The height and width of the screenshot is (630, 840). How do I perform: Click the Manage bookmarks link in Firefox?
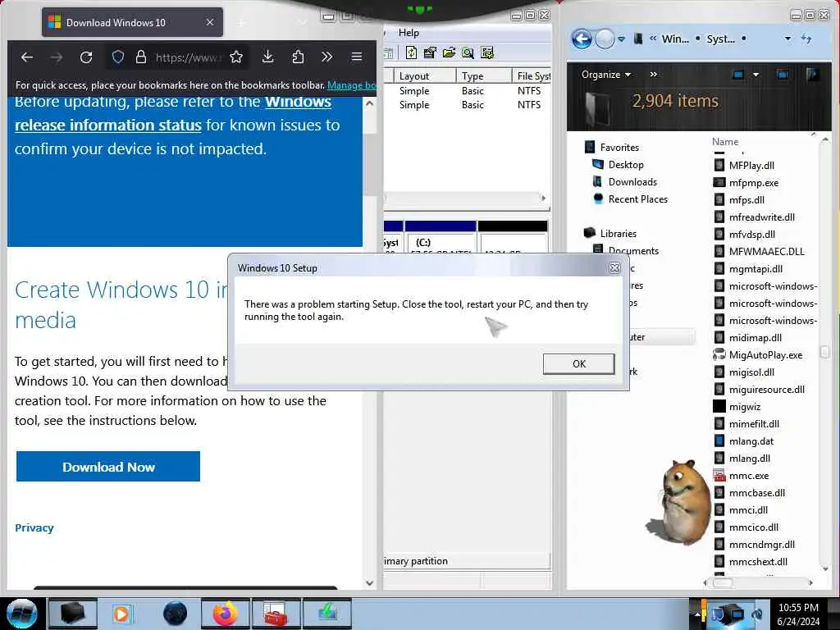click(351, 85)
